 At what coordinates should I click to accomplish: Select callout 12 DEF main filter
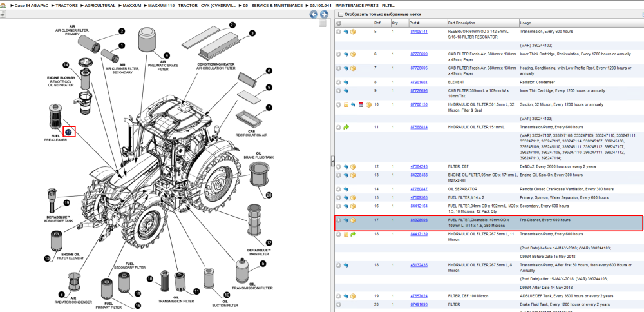coord(269,243)
